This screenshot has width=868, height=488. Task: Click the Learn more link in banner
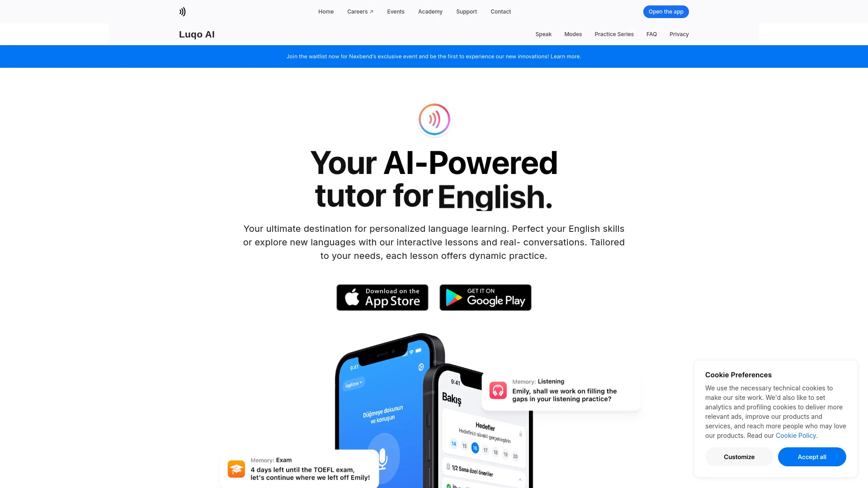565,56
